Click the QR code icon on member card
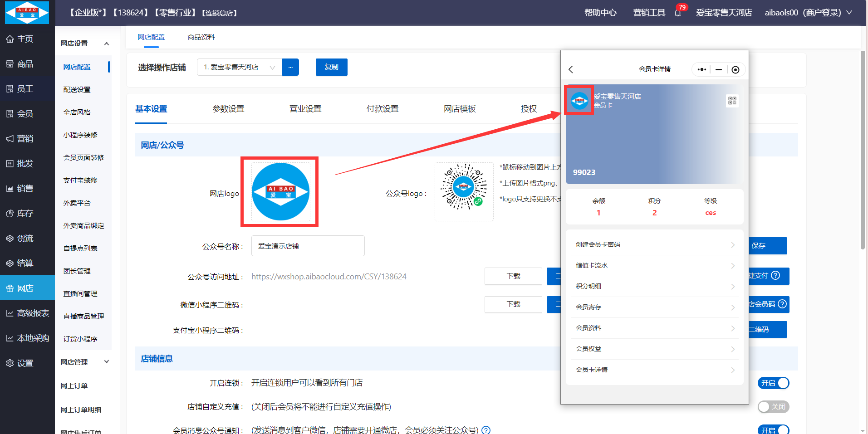This screenshot has height=434, width=868. (x=732, y=101)
